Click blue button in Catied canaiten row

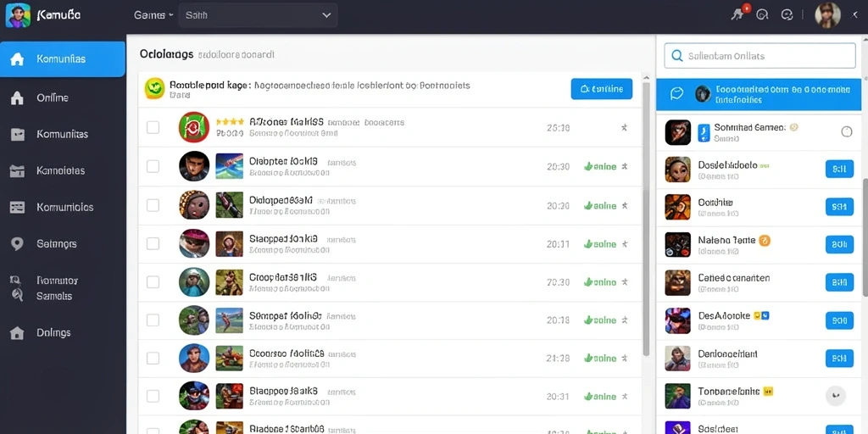[x=839, y=282]
